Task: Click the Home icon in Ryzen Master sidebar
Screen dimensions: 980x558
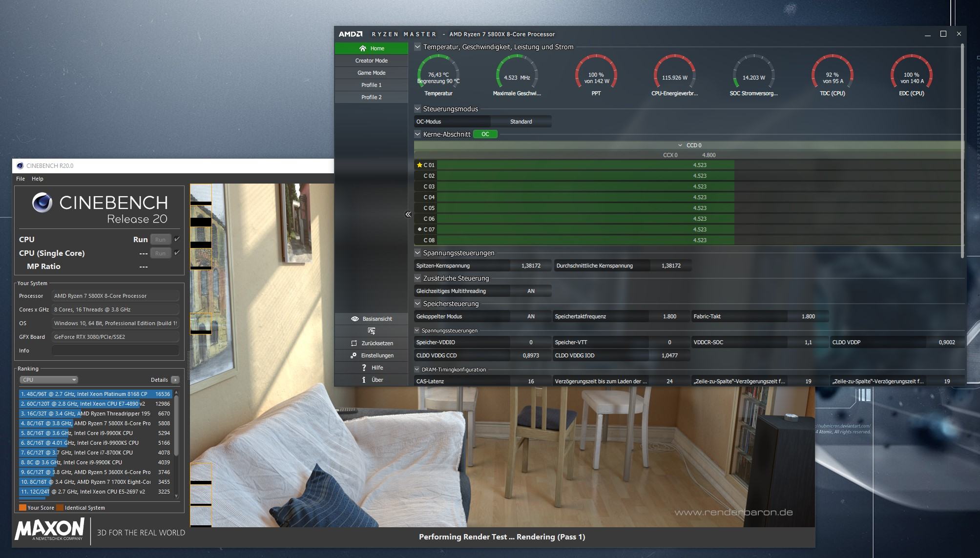Action: 362,48
